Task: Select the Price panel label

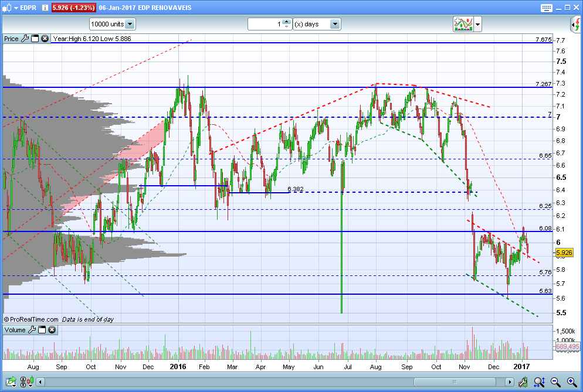Action: point(11,39)
